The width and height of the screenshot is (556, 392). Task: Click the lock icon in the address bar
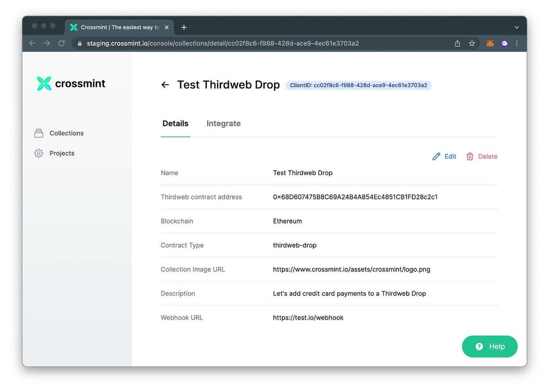79,43
